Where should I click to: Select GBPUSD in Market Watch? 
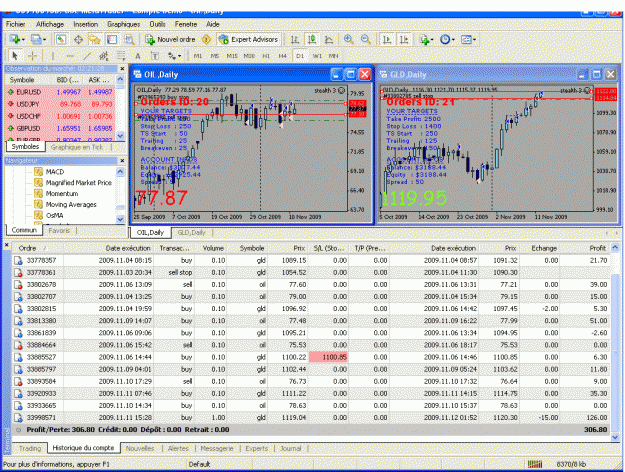(60, 128)
